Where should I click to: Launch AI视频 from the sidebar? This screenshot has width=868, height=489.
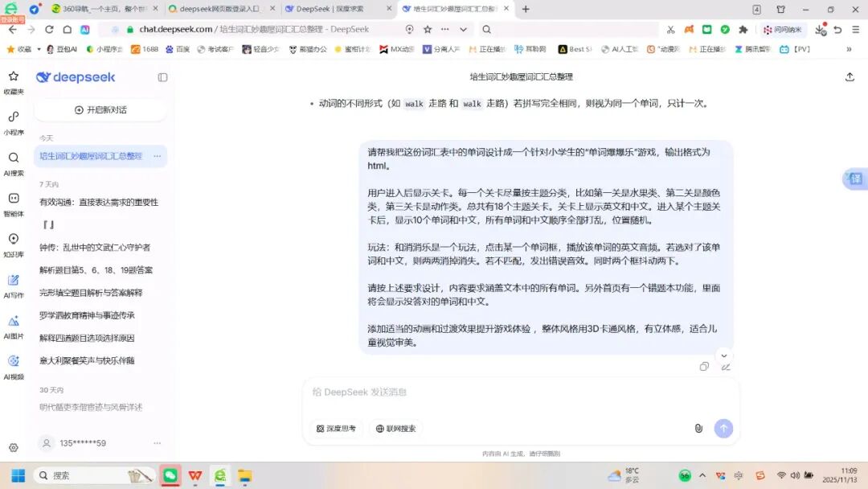point(13,362)
